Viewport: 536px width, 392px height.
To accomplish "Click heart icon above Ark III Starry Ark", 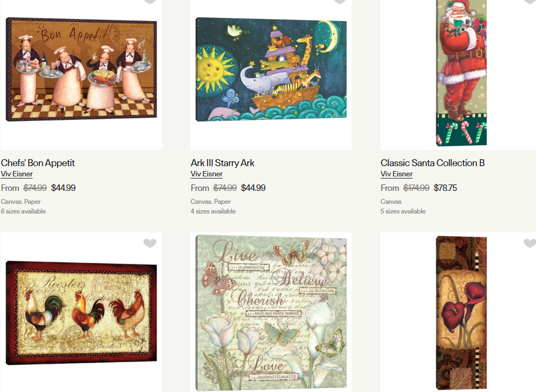I will pyautogui.click(x=339, y=2).
